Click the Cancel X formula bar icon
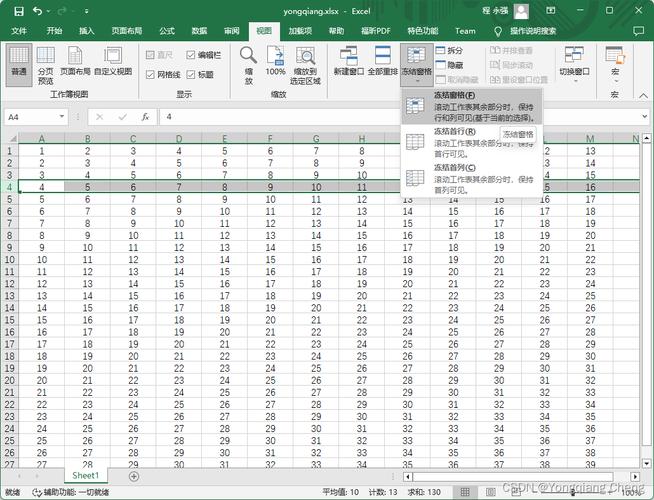Screen dimensions: 654x500 [x=99, y=117]
